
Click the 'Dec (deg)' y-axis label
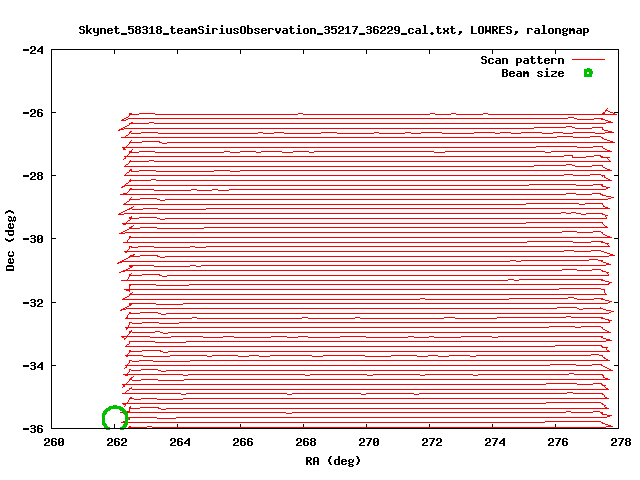(10, 240)
